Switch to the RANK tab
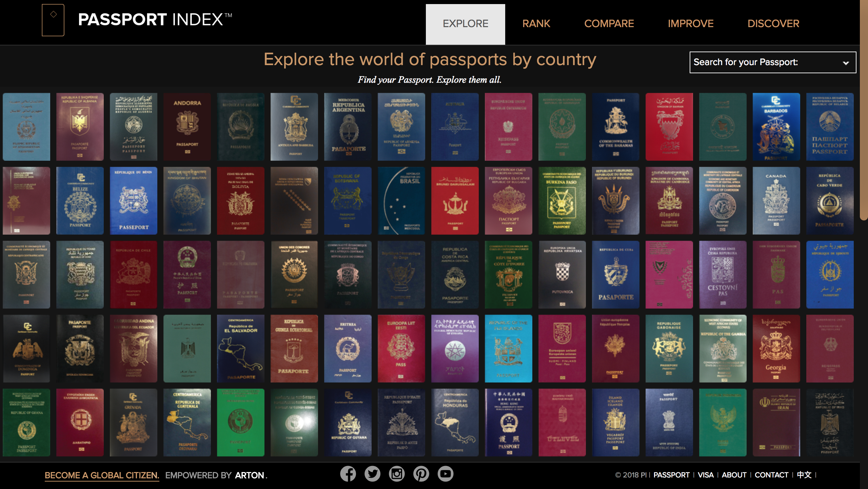Screen dimensions: 868x489 click(536, 24)
